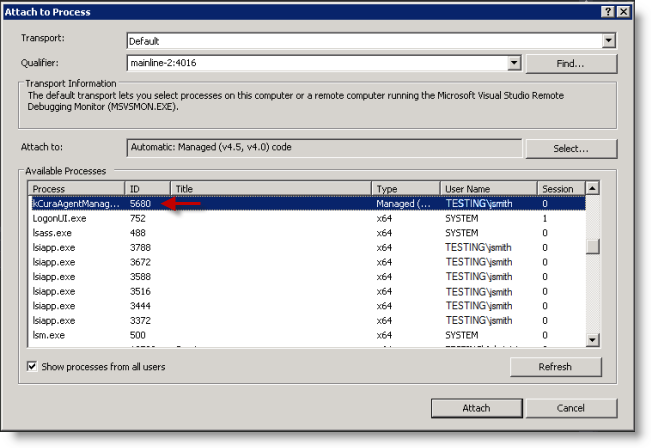Click the Cancel button
Viewport: 651px width, 448px height.
click(x=571, y=408)
